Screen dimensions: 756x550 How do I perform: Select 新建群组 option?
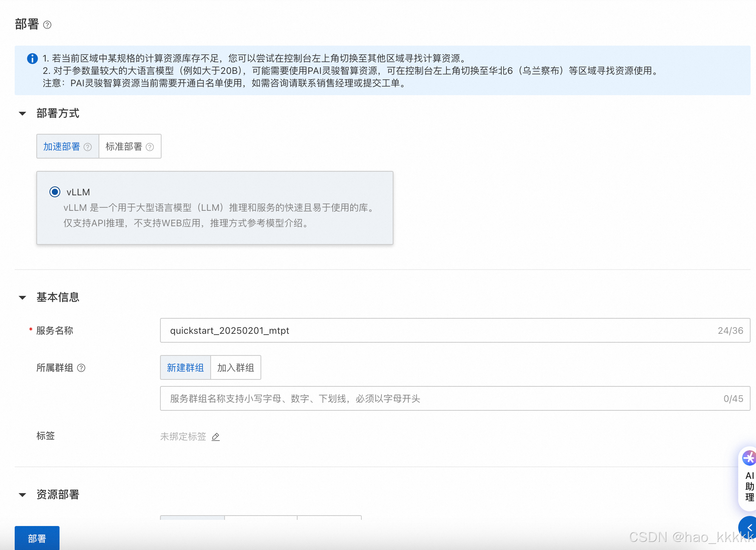(185, 367)
